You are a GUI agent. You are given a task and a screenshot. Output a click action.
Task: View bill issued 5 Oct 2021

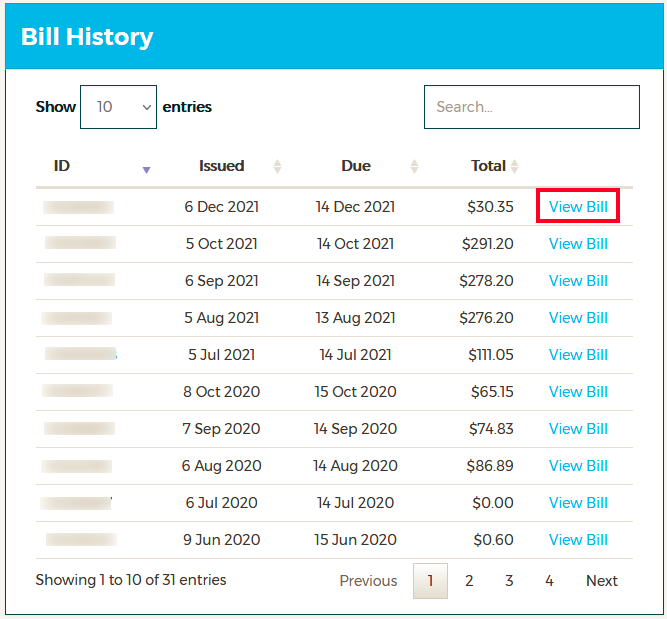tap(578, 244)
